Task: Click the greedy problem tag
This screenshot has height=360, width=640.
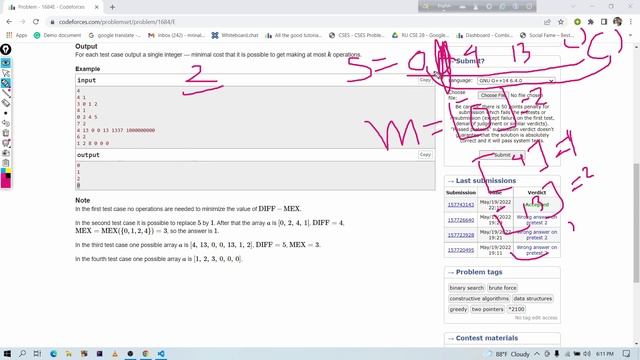Action: pos(458,309)
